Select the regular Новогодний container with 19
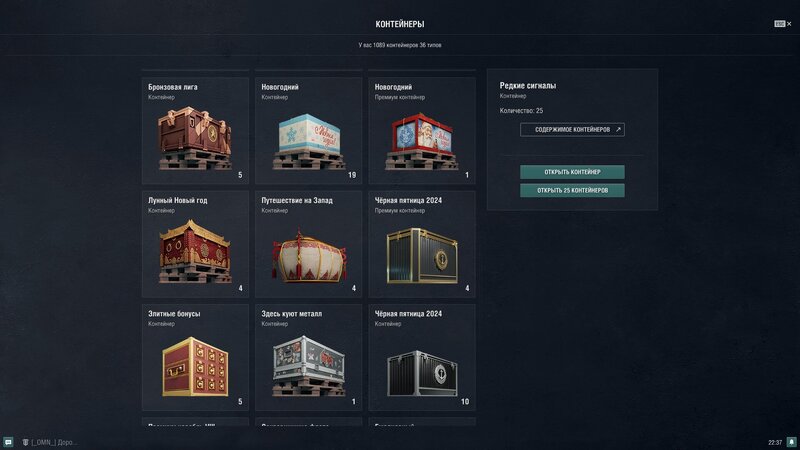Viewport: 800px width, 450px height. coord(309,131)
